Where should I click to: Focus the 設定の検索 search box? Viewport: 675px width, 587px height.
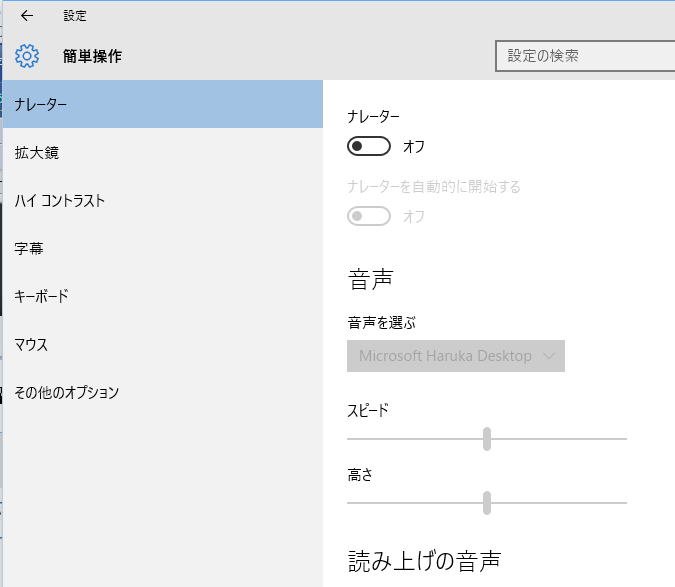point(584,56)
